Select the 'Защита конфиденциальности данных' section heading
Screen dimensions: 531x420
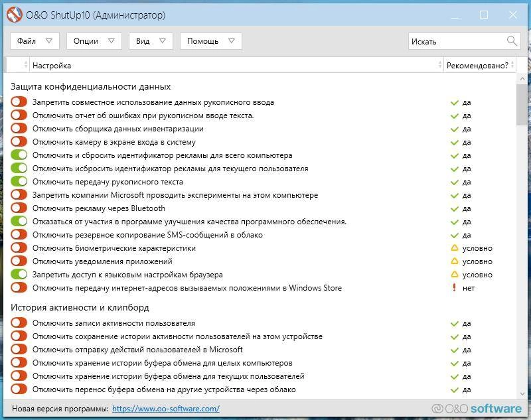(x=90, y=87)
